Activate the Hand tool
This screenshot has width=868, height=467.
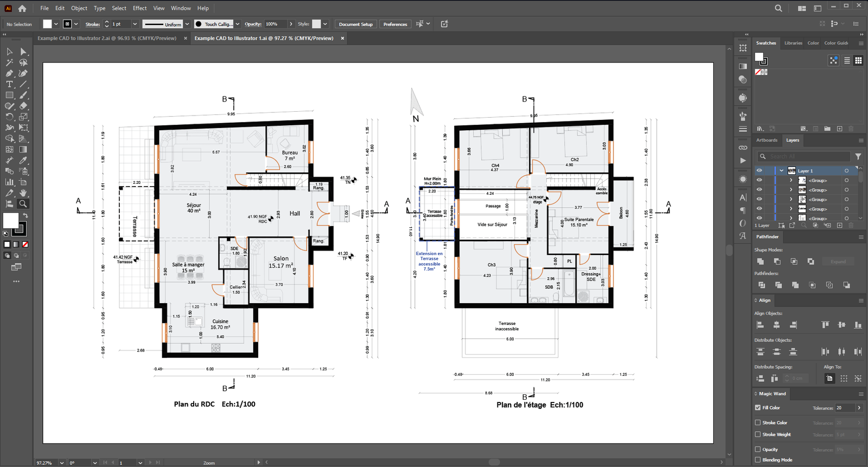(23, 193)
